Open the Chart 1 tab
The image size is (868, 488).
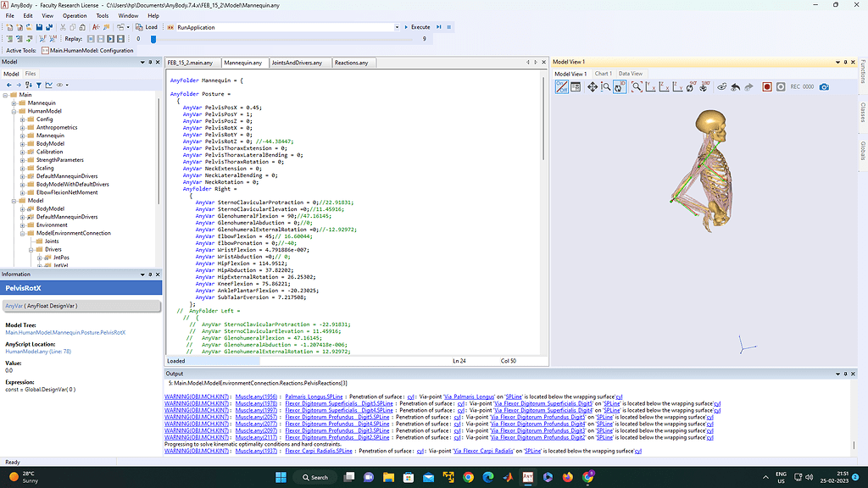point(603,74)
